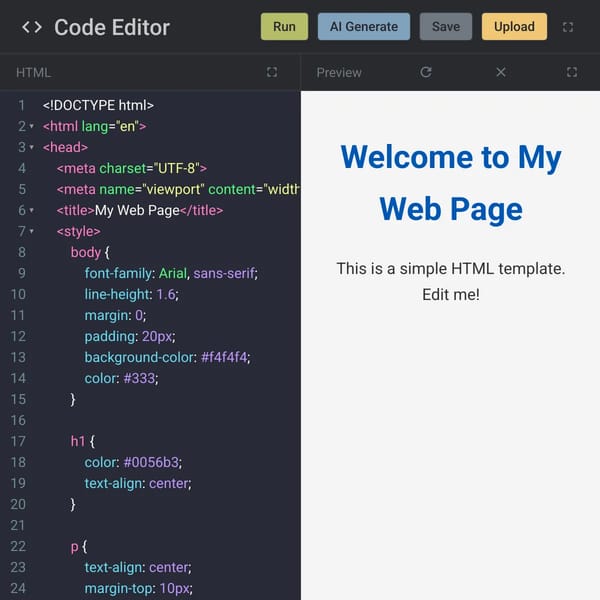Click the AI Generate button
This screenshot has width=600, height=600.
pos(364,26)
